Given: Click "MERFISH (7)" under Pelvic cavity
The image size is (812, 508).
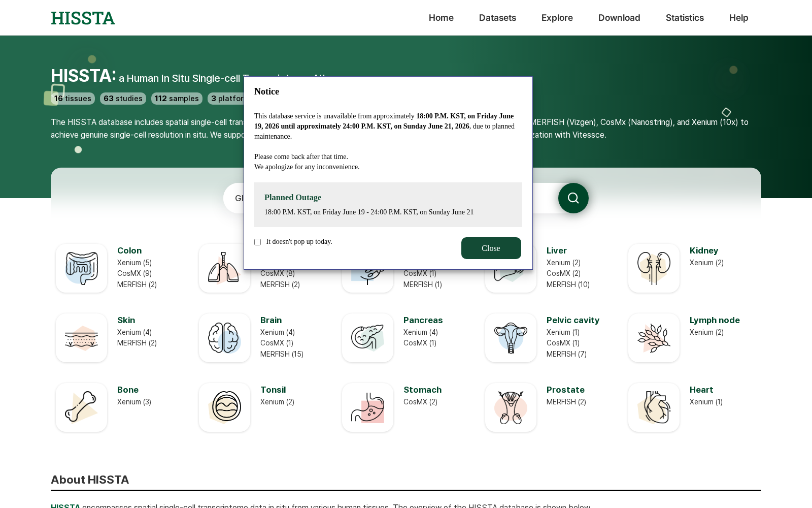Looking at the screenshot, I should point(567,354).
